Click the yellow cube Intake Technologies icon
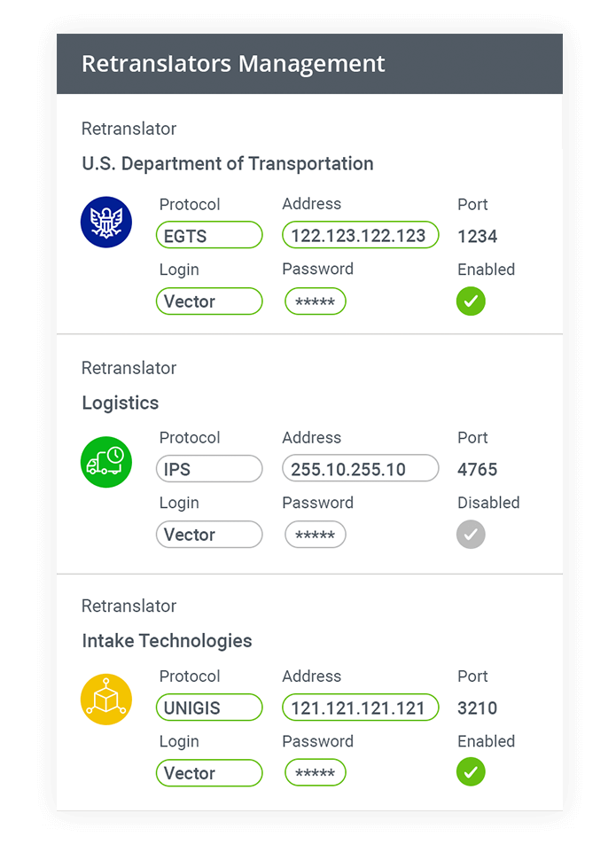The height and width of the screenshot is (868, 616). click(106, 700)
